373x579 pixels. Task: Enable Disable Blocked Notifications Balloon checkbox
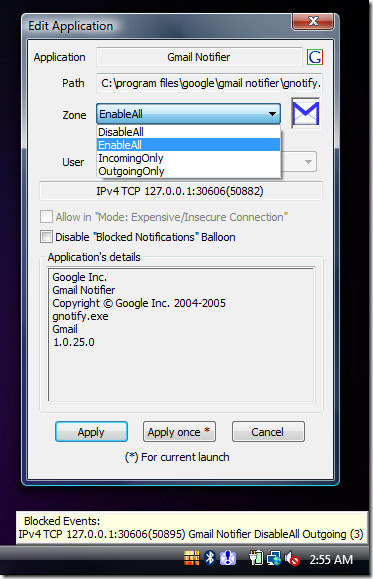click(x=46, y=236)
